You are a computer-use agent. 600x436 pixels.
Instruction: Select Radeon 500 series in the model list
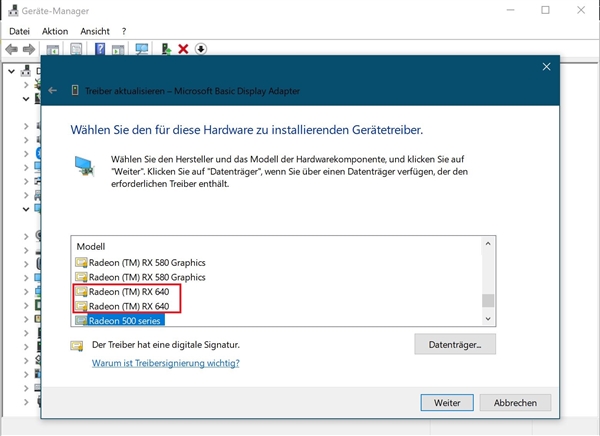126,321
